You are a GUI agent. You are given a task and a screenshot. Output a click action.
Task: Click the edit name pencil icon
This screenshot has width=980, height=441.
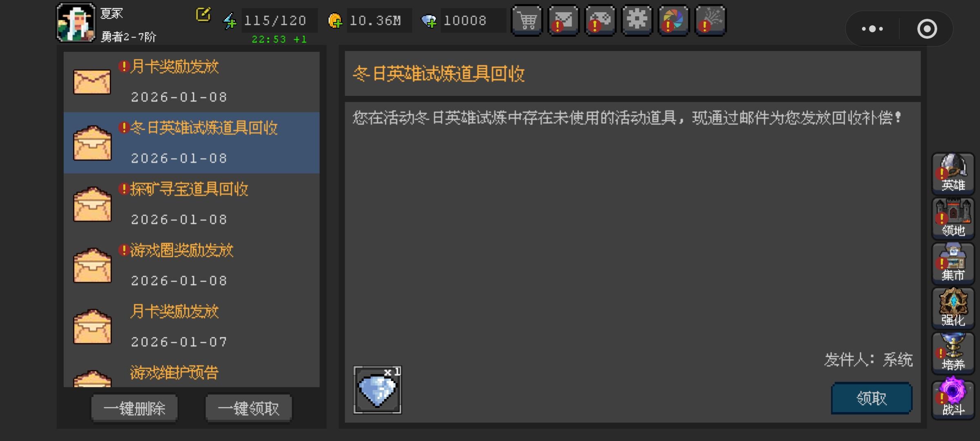tap(203, 15)
